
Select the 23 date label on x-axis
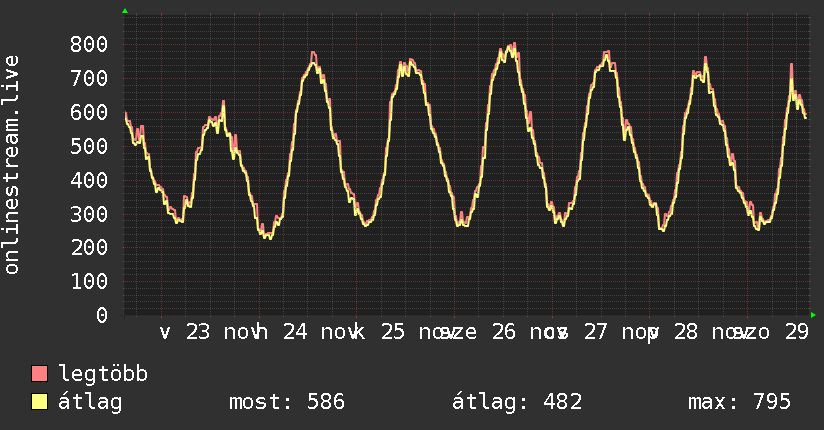pyautogui.click(x=198, y=333)
